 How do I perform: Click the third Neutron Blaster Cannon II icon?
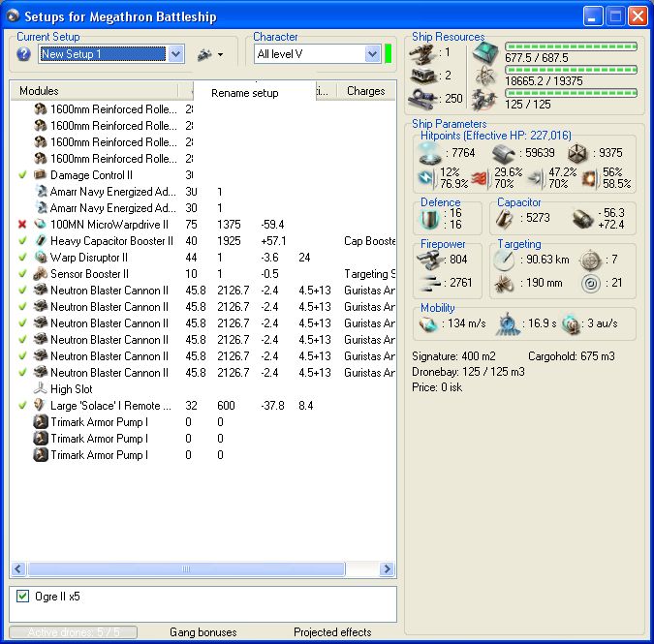coord(41,323)
